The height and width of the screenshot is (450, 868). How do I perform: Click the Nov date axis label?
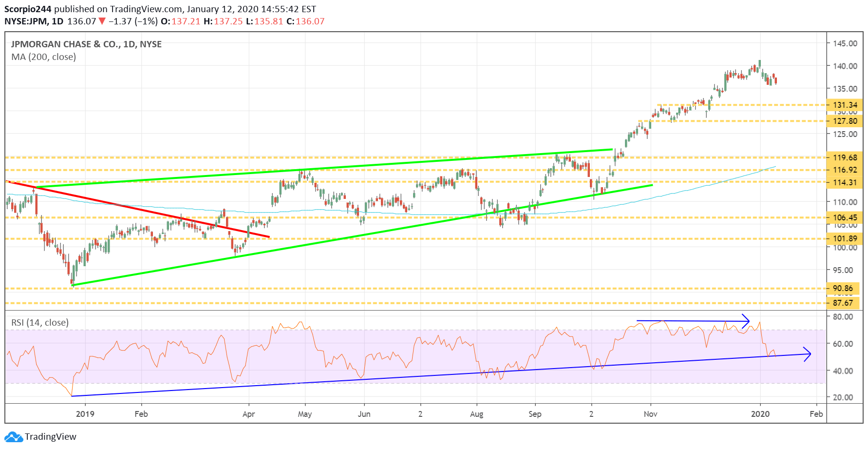pyautogui.click(x=651, y=414)
